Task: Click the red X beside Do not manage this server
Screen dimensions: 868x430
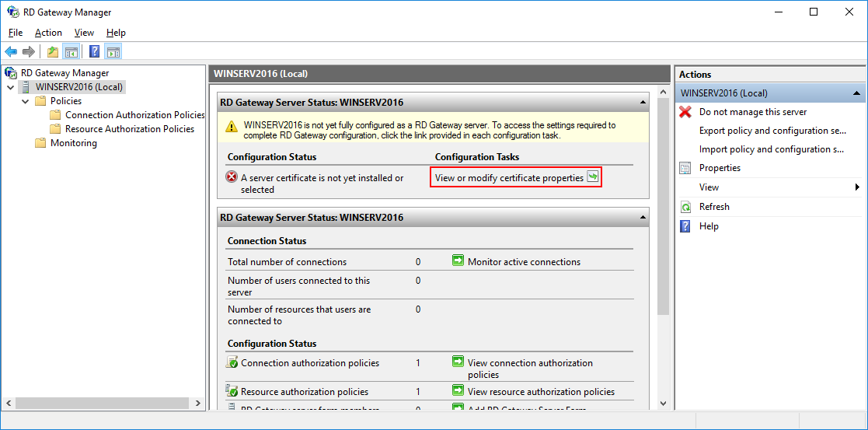Action: click(x=685, y=112)
